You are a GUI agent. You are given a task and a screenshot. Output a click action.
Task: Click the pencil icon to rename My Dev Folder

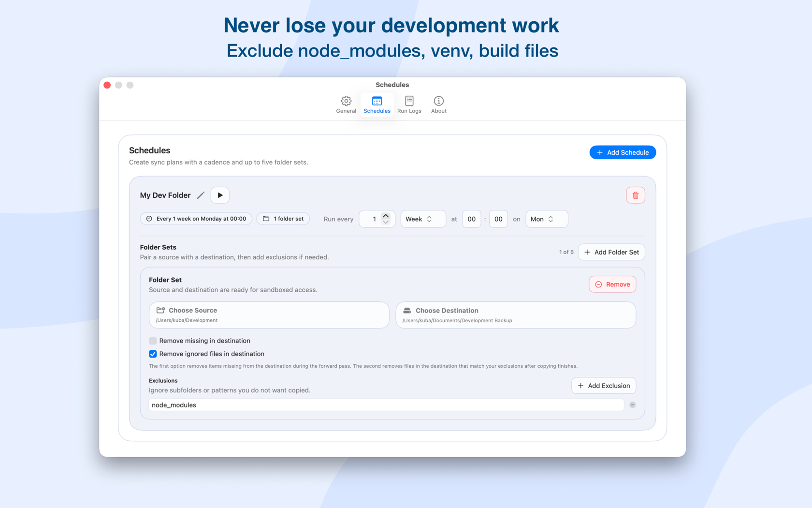tap(201, 195)
